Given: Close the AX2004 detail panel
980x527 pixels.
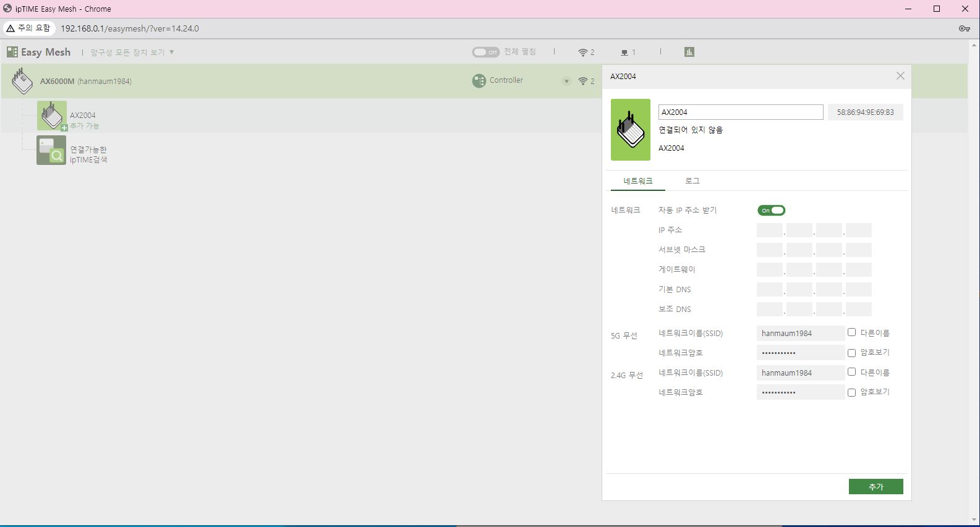Looking at the screenshot, I should tap(900, 76).
